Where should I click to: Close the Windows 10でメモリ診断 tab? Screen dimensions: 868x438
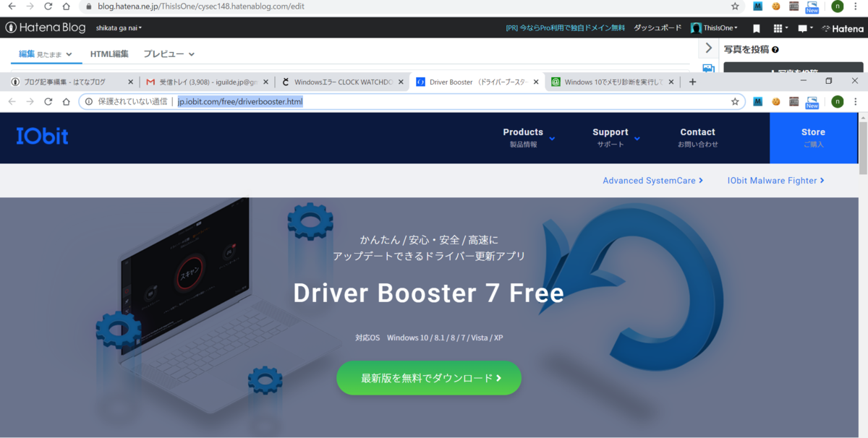(671, 82)
